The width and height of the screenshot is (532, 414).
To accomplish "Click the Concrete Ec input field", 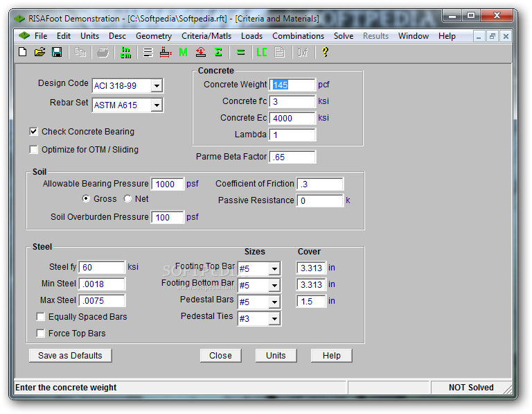I will coord(292,118).
